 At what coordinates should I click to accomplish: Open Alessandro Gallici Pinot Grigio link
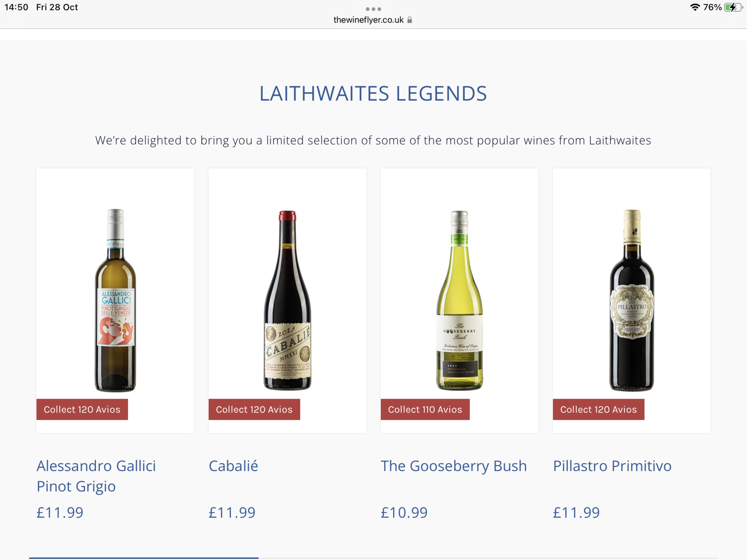96,476
